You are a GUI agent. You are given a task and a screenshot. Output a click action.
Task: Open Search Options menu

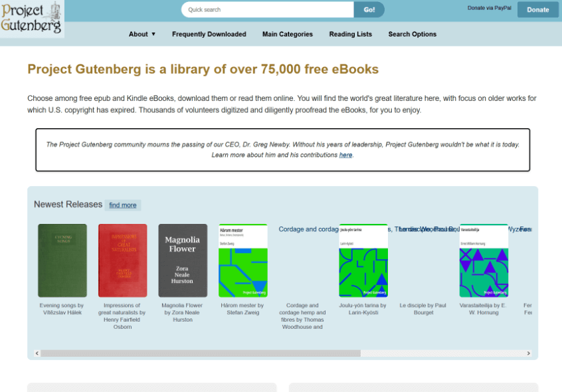[413, 34]
